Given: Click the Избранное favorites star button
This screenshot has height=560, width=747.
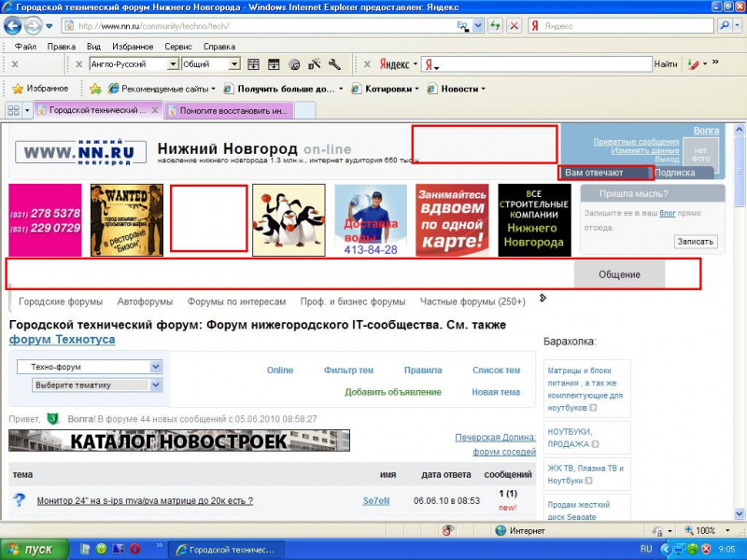Looking at the screenshot, I should (40, 89).
